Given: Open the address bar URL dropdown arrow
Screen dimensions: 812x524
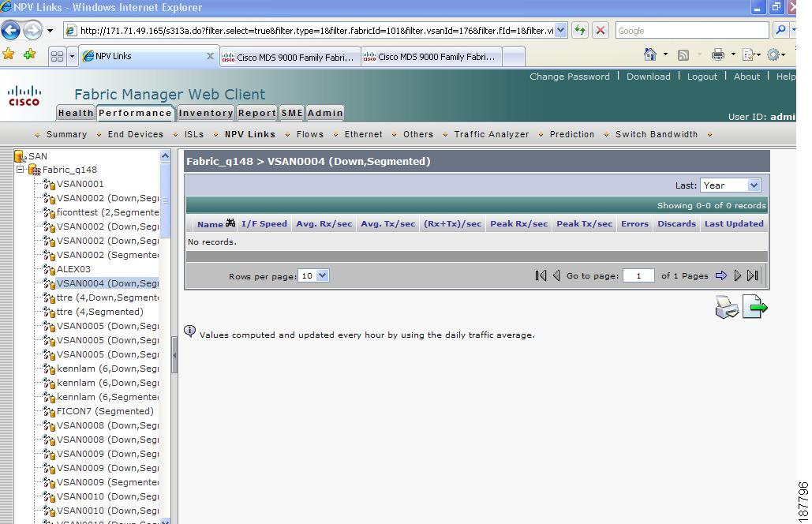Looking at the screenshot, I should point(561,31).
